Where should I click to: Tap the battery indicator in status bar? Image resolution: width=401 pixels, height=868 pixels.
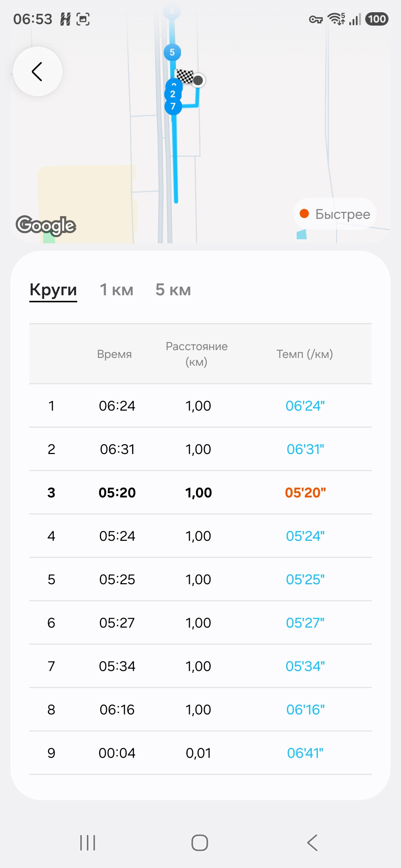pos(377,19)
